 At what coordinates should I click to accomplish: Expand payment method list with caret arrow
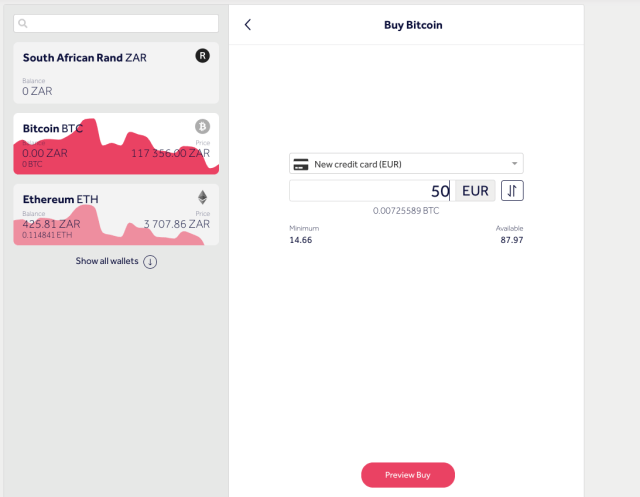[x=514, y=164]
